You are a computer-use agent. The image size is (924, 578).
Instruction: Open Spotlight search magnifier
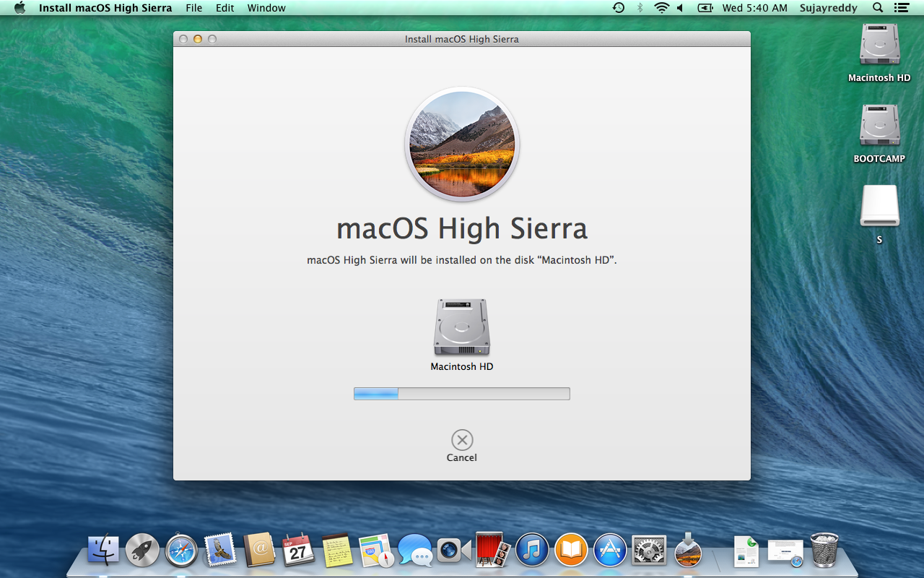tap(878, 8)
